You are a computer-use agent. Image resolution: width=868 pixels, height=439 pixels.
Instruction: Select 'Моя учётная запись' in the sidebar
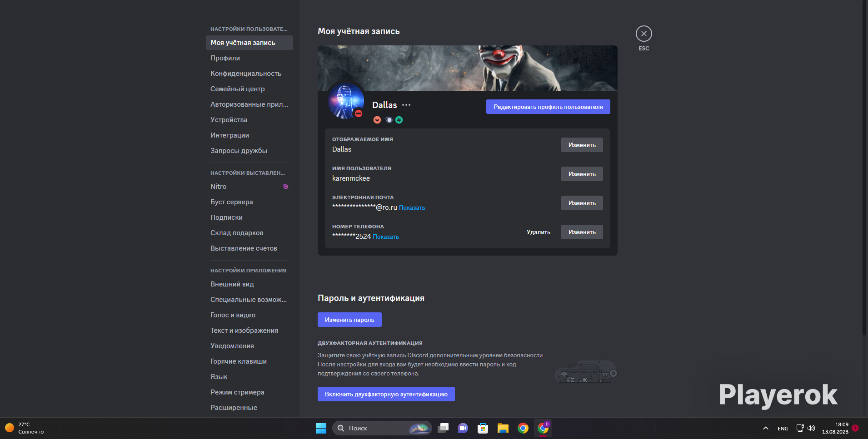249,43
